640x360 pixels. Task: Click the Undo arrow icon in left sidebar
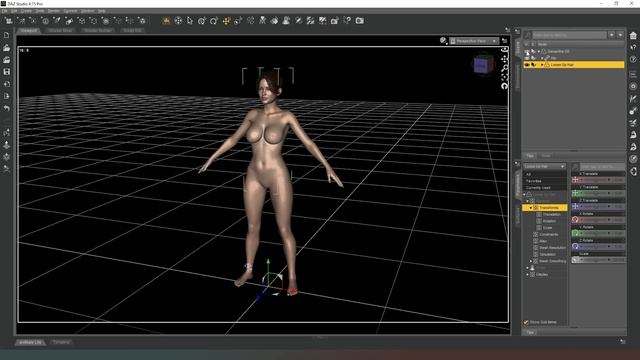point(7,108)
